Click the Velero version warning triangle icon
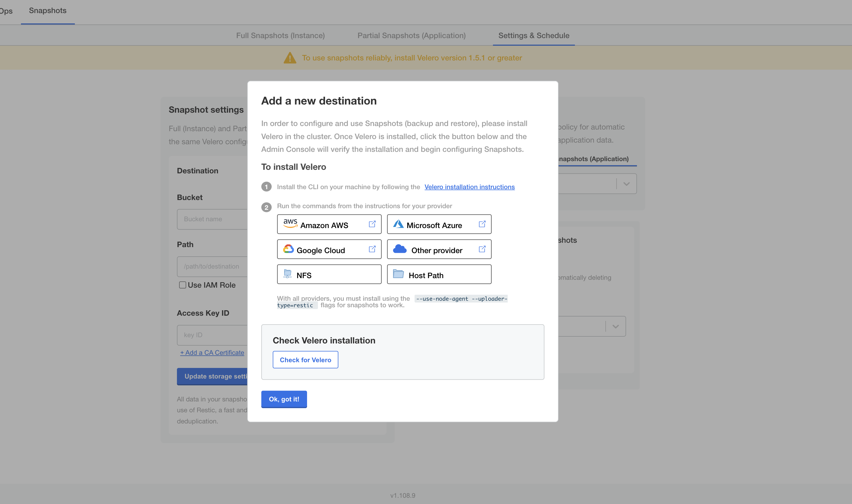Screen dimensions: 852x504 click(290, 58)
